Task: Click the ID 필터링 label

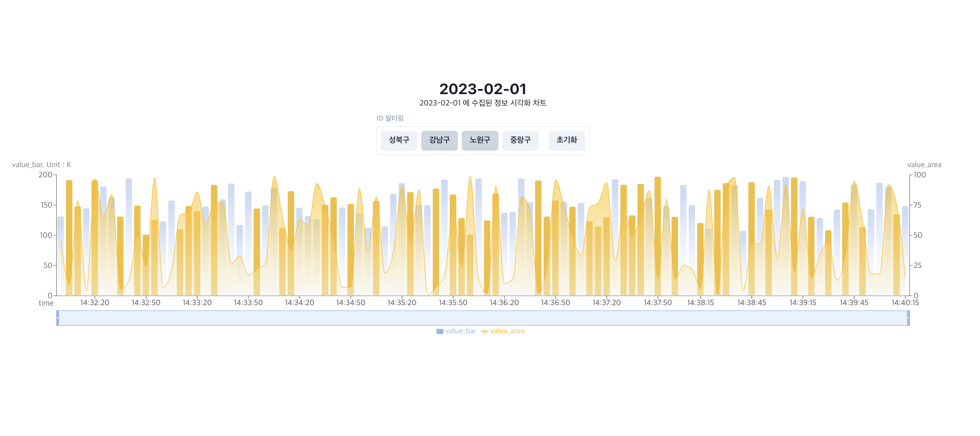Action: (x=390, y=118)
